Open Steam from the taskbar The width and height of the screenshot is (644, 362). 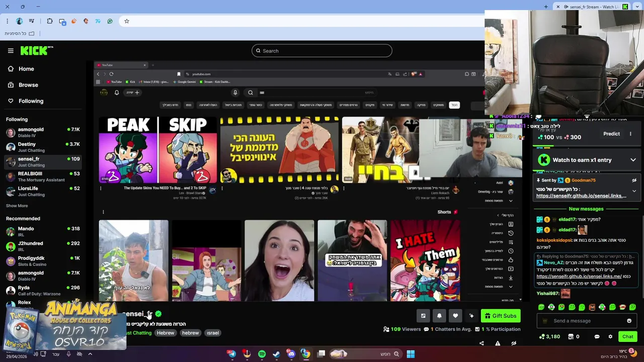[276, 354]
